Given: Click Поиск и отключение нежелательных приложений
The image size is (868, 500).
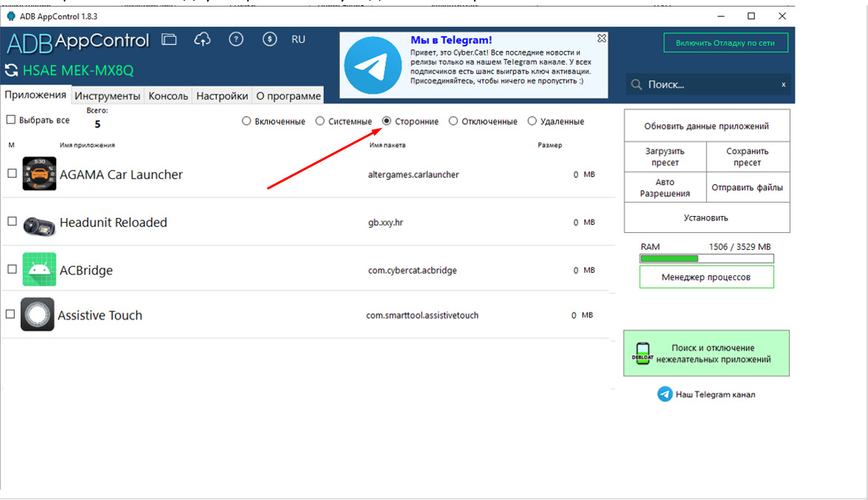Looking at the screenshot, I should (x=706, y=354).
